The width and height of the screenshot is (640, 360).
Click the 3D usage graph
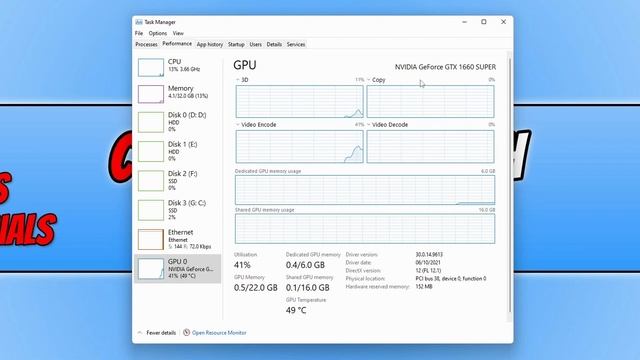coord(299,102)
